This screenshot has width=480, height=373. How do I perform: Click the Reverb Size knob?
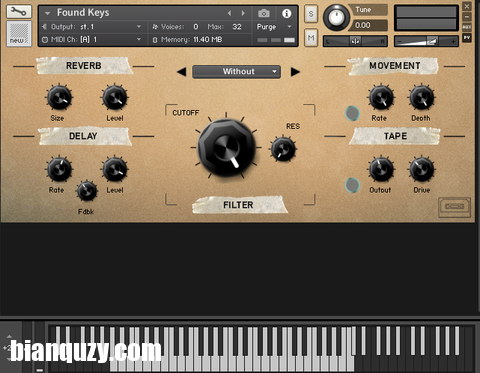pyautogui.click(x=59, y=97)
